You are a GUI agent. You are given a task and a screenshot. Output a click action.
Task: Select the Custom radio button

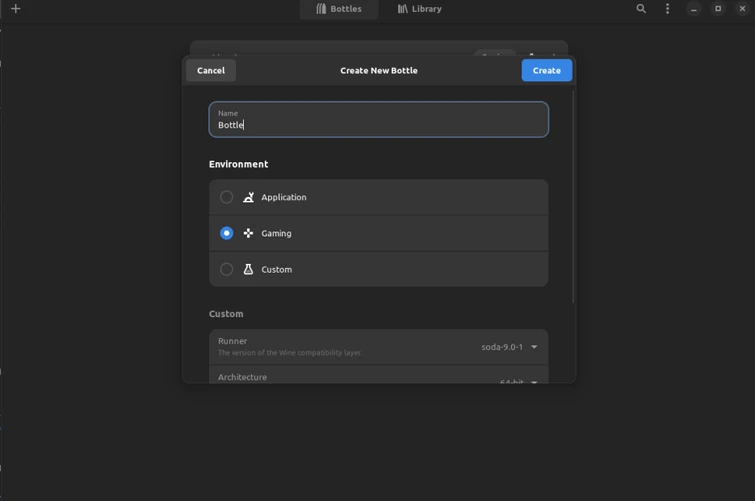pos(227,270)
